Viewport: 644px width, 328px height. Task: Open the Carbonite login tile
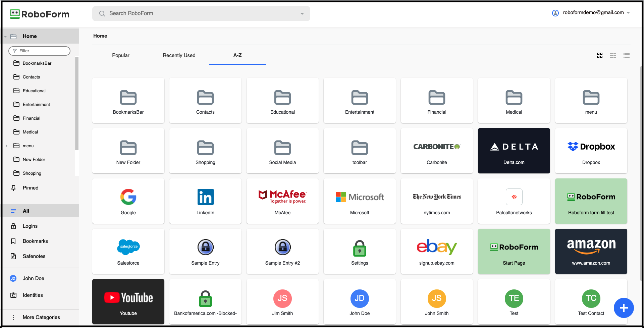pos(437,151)
